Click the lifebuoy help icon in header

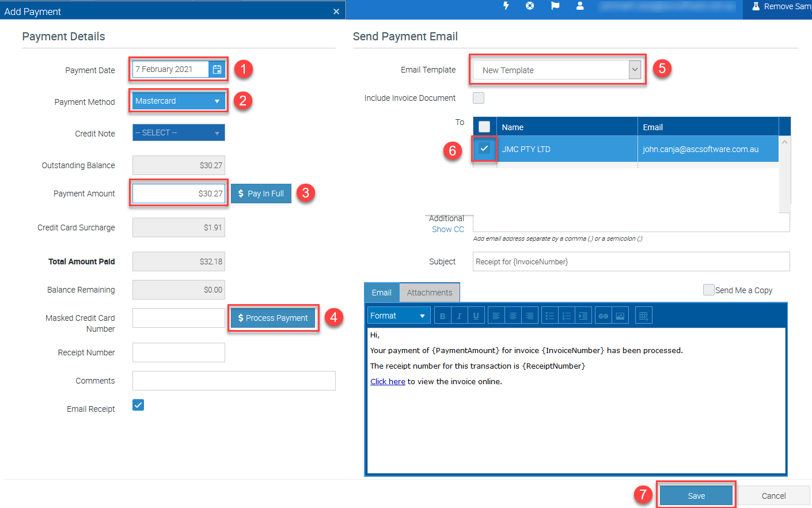tap(530, 6)
